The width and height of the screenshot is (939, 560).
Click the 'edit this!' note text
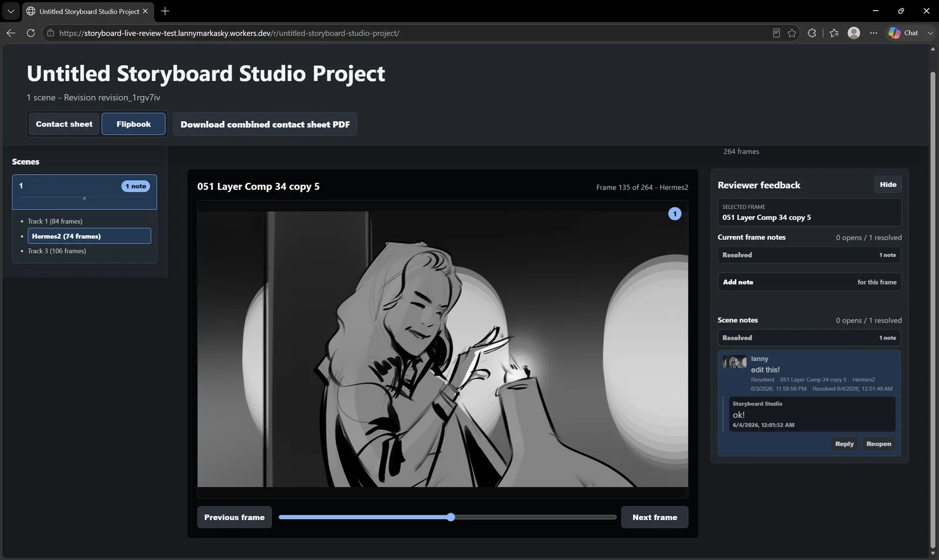[765, 370]
